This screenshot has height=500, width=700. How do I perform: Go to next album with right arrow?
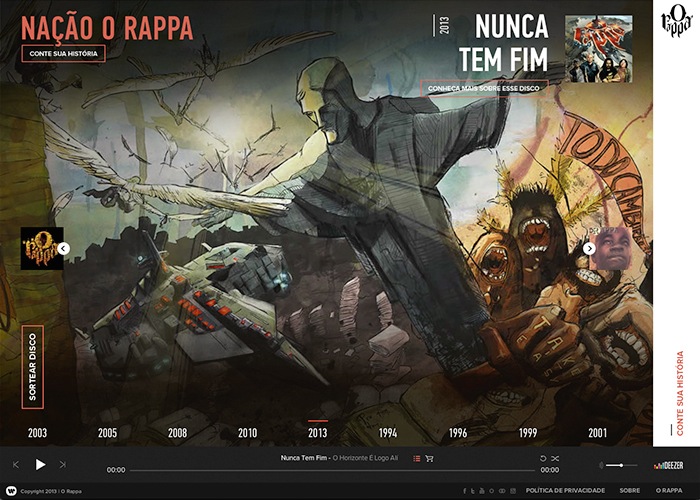click(x=589, y=249)
